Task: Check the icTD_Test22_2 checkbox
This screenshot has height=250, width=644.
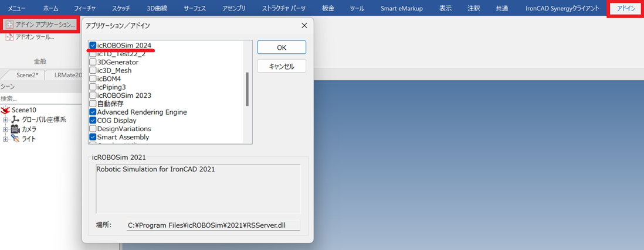Action: click(x=93, y=54)
